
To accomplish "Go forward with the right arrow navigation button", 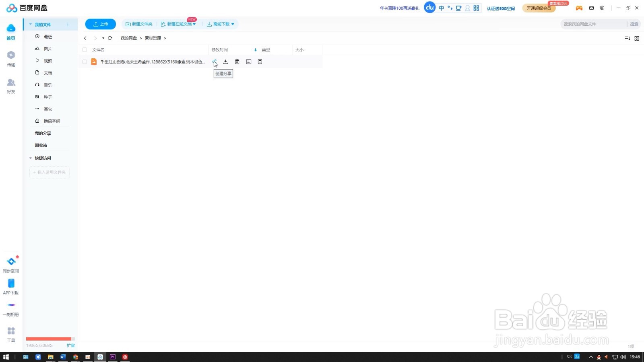I will coord(95,38).
